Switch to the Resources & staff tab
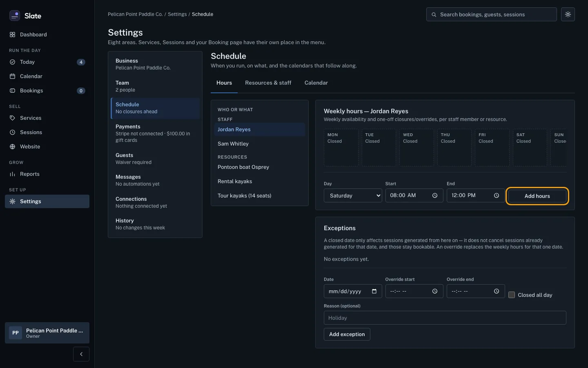This screenshot has height=368, width=588. point(268,83)
